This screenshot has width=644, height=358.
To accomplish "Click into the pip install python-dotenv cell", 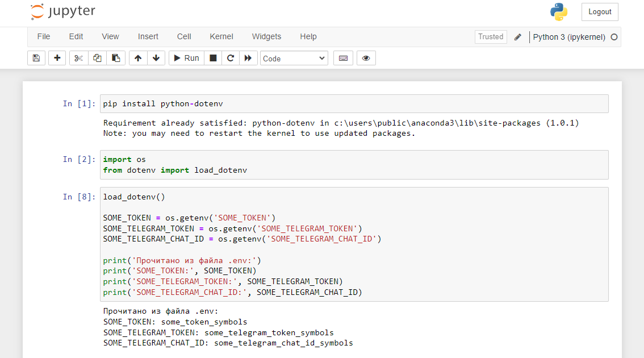I will pos(354,103).
